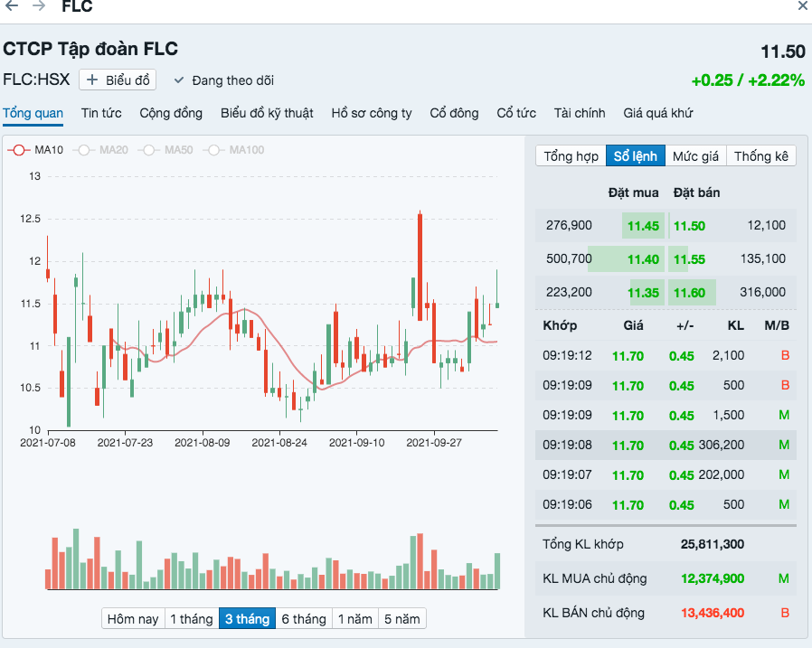Viewport: 812px width, 648px height.
Task: Click the 2021-08-24 date axis label
Action: 279,443
